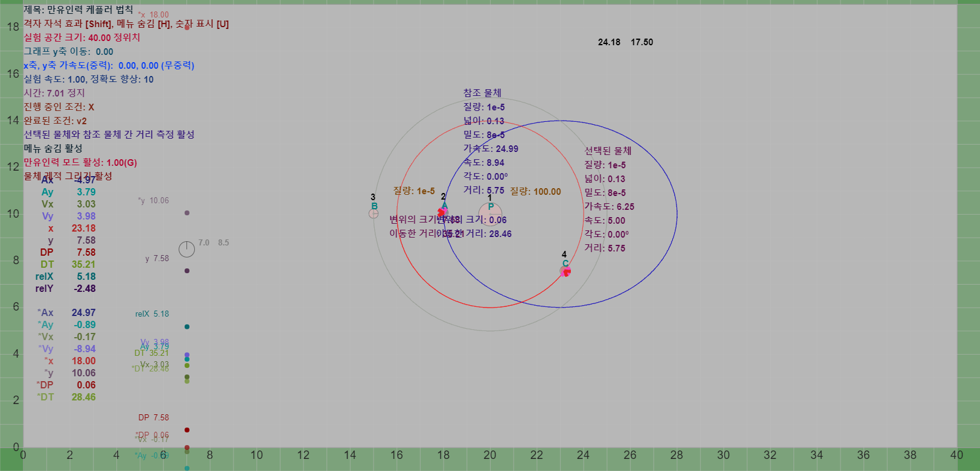Click the 거리 측정 활성 status line
Image resolution: width=980 pixels, height=471 pixels.
(109, 134)
